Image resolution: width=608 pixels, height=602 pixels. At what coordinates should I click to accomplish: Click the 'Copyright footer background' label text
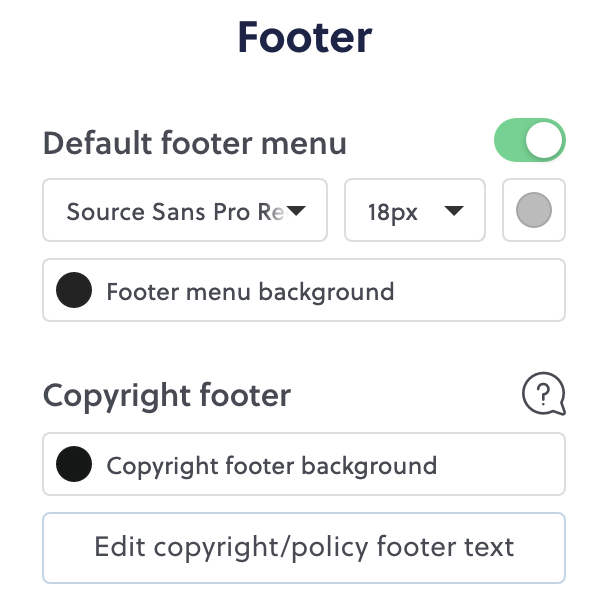pos(272,466)
